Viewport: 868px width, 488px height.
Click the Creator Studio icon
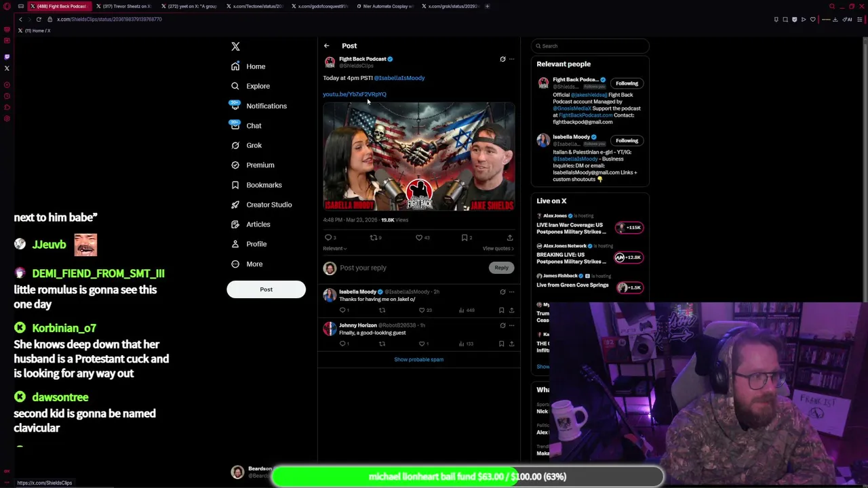235,204
